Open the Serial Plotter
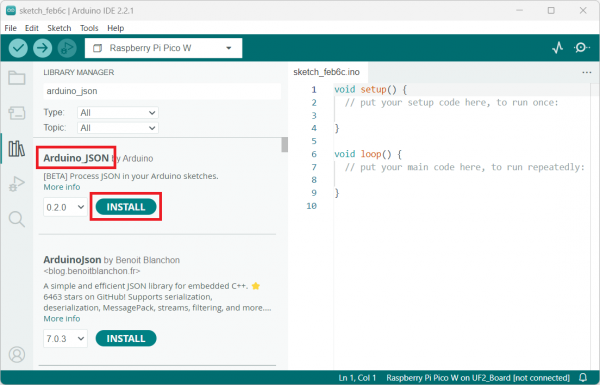 point(558,48)
